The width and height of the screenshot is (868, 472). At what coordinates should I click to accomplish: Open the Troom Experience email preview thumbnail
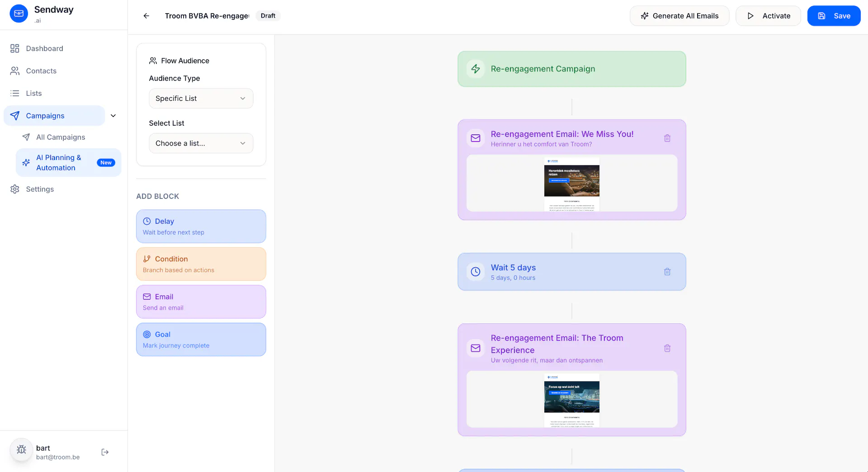point(572,400)
